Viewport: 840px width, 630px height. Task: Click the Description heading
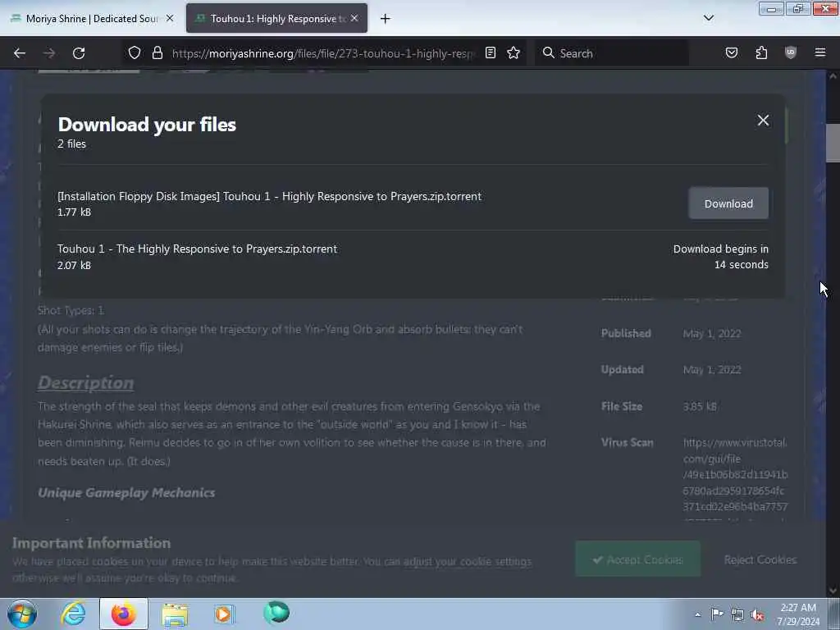coord(85,382)
